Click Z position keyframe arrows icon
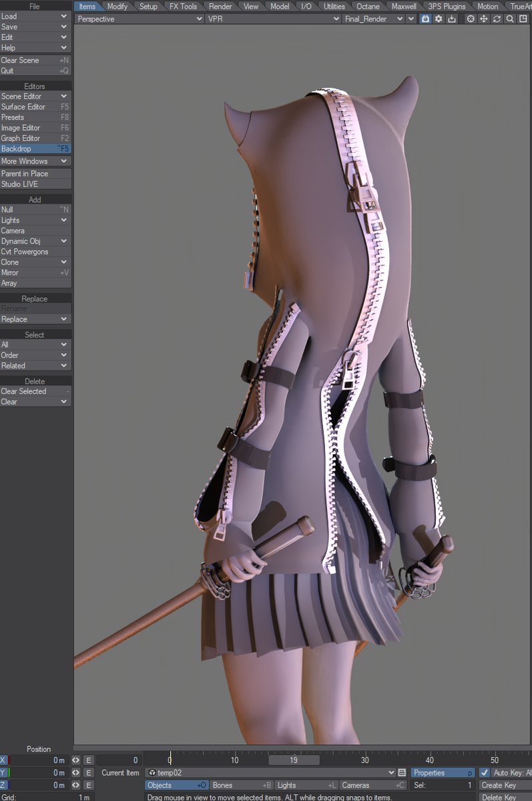The image size is (532, 801). [75, 785]
